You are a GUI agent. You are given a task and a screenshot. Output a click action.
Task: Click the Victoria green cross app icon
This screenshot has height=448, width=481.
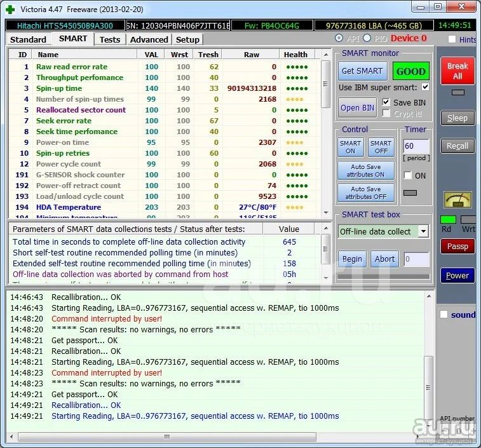point(10,8)
